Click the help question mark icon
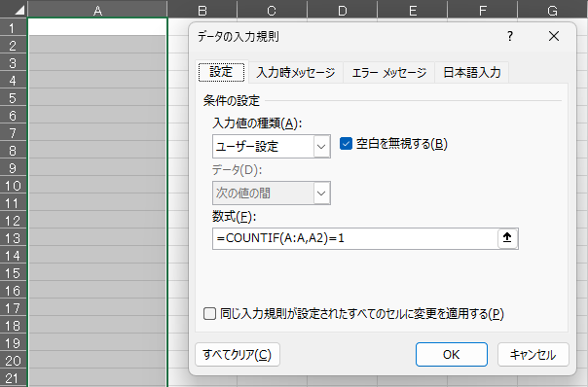Image resolution: width=588 pixels, height=387 pixels. 510,36
